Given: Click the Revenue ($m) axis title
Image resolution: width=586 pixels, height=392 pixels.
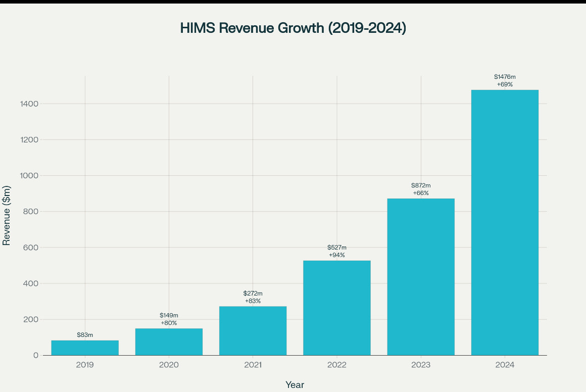Looking at the screenshot, I should click(7, 216).
